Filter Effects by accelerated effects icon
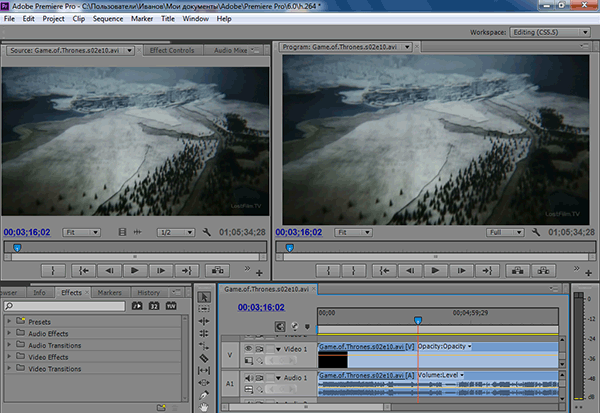600x413 pixels. (137, 306)
